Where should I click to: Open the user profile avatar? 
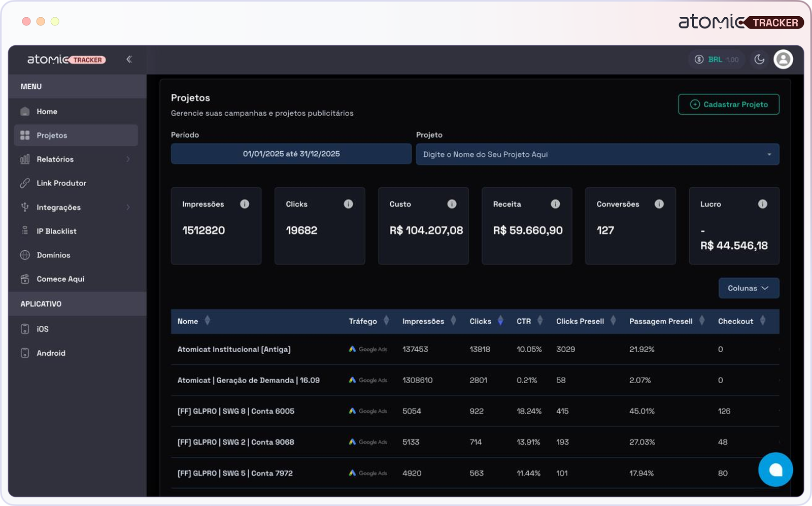pyautogui.click(x=783, y=59)
